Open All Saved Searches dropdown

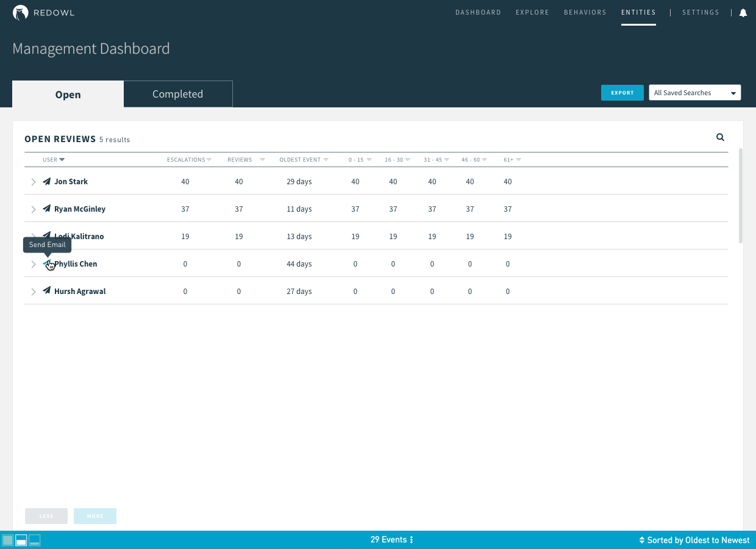point(695,93)
